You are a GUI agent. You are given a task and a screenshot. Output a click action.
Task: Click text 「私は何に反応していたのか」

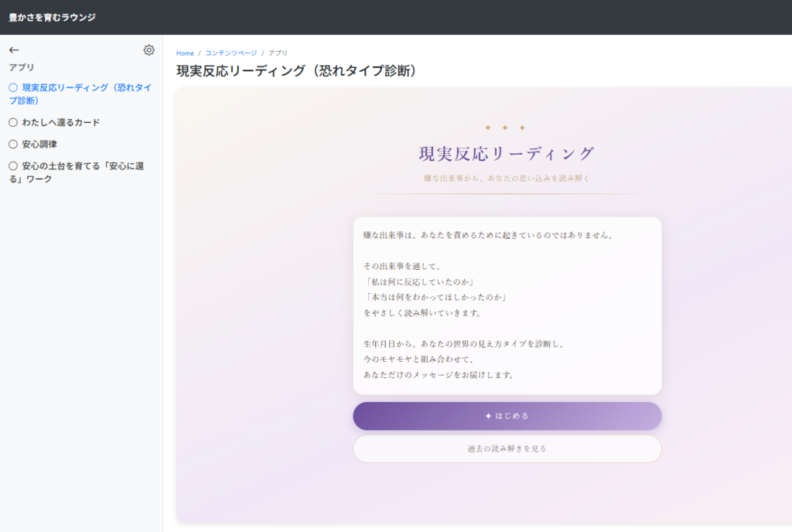(420, 281)
